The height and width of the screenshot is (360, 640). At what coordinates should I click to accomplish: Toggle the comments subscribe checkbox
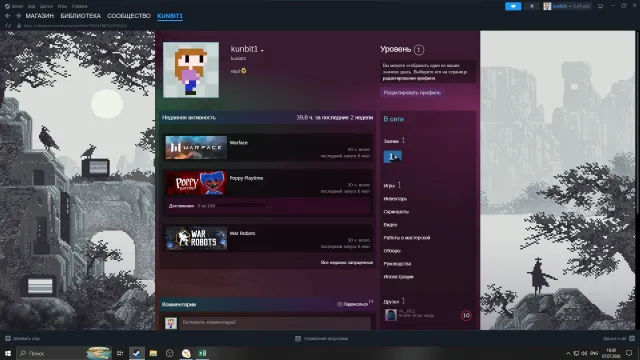click(x=340, y=304)
